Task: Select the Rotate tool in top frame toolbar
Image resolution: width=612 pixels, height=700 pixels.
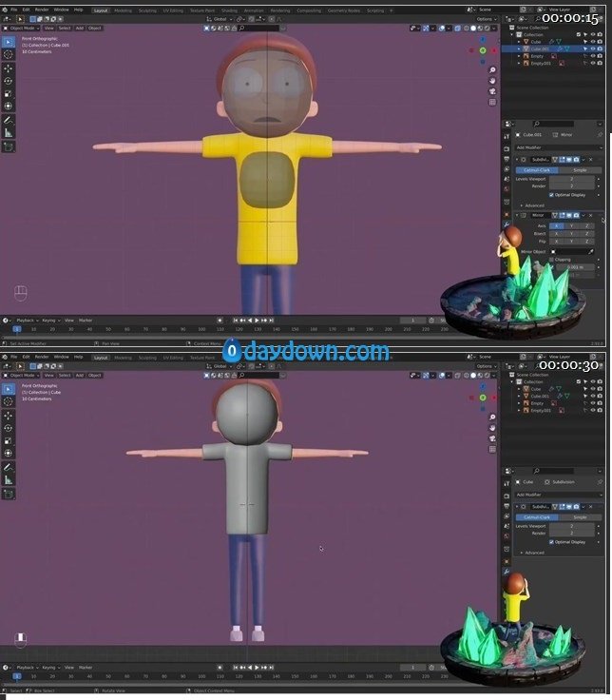Action: (x=8, y=81)
